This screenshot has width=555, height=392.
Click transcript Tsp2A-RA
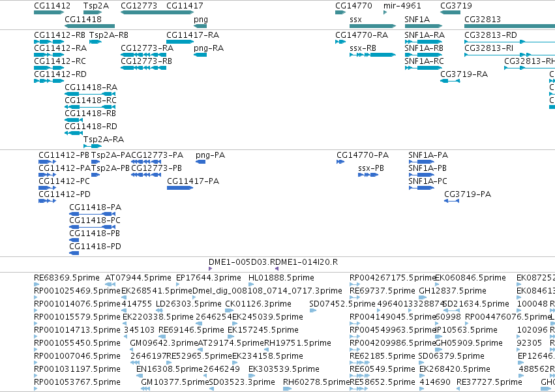point(93,146)
